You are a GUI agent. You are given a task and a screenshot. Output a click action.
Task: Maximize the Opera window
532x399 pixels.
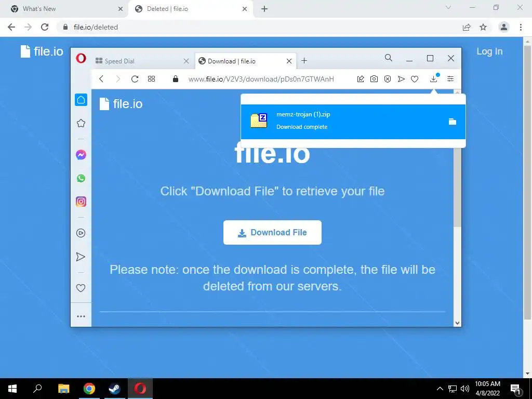430,58
